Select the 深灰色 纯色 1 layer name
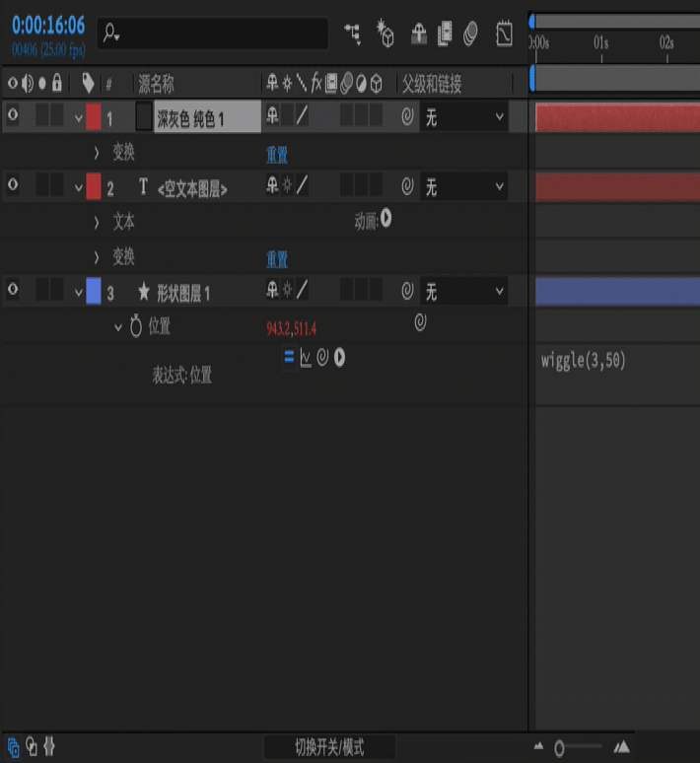Viewport: 700px width, 763px height. click(190, 118)
